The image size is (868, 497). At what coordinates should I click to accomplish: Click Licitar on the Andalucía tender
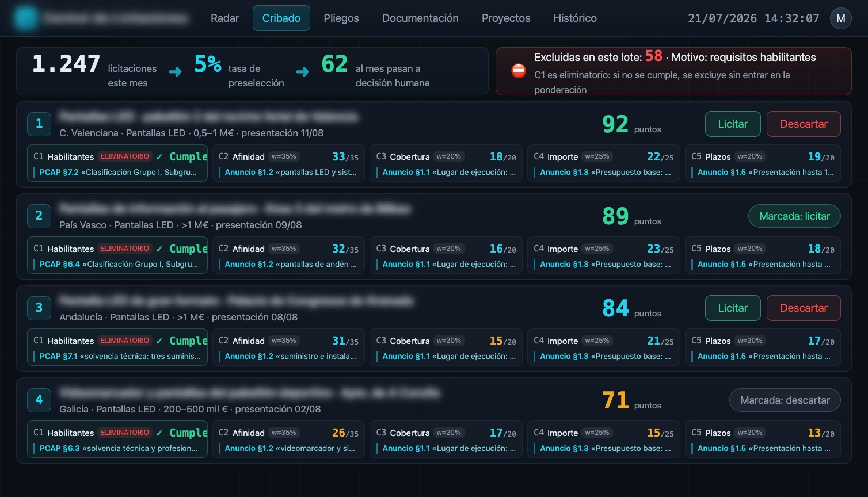pos(733,308)
